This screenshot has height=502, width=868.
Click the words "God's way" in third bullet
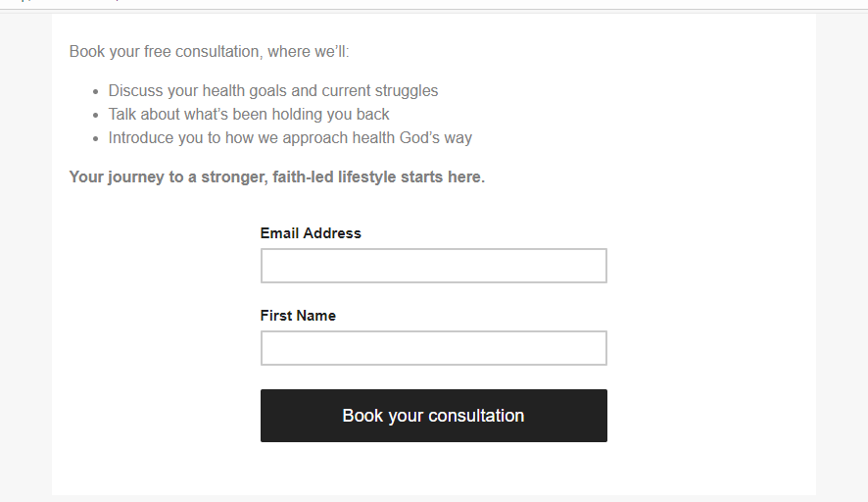pos(436,137)
